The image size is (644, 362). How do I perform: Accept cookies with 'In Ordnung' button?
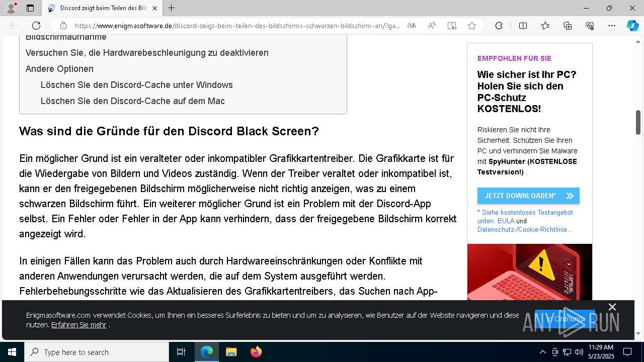click(565, 319)
